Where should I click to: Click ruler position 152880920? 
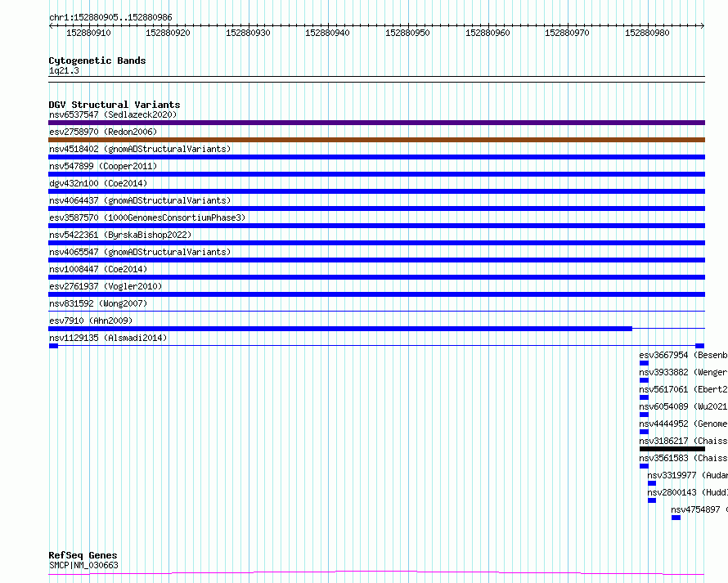168,33
